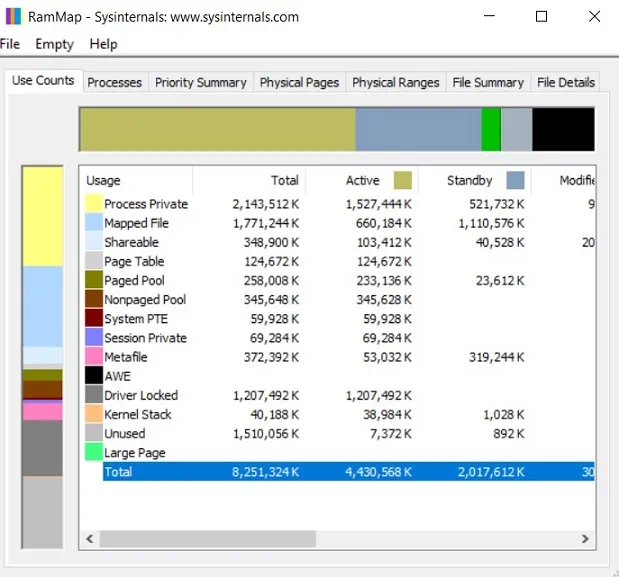The width and height of the screenshot is (619, 577).
Task: Open the File menu
Action: (x=9, y=44)
